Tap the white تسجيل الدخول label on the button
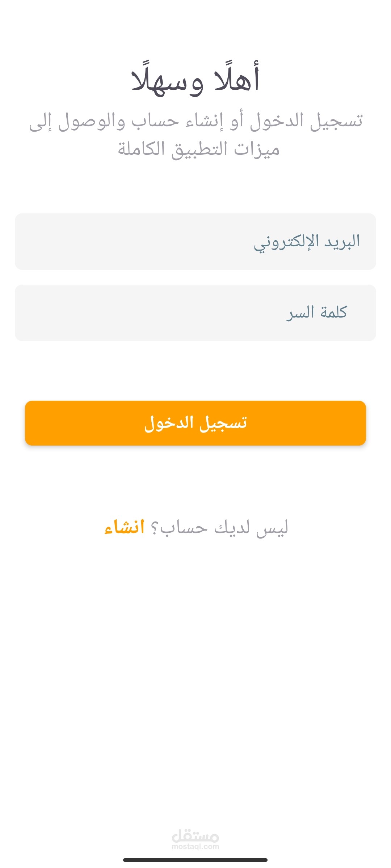This screenshot has width=391, height=868. pos(195,423)
